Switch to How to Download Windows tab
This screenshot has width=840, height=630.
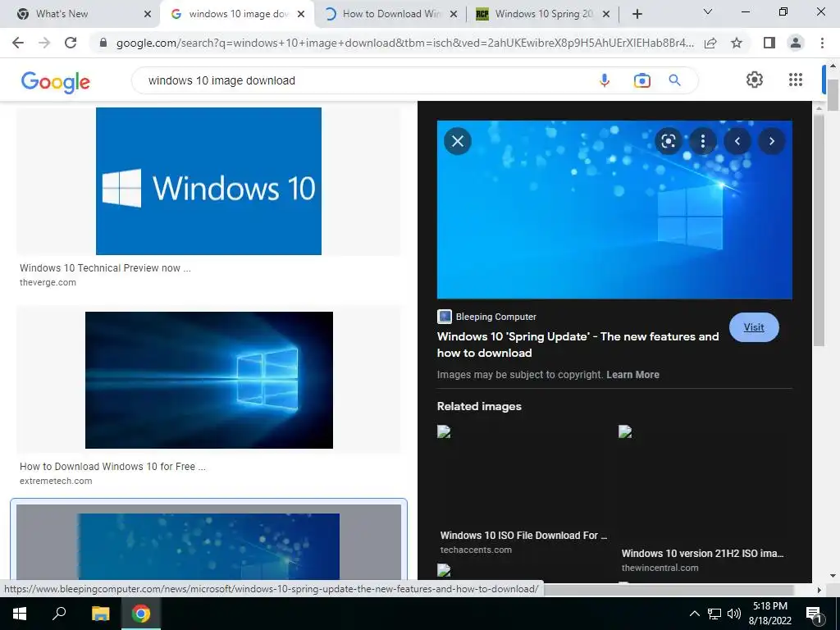(391, 14)
